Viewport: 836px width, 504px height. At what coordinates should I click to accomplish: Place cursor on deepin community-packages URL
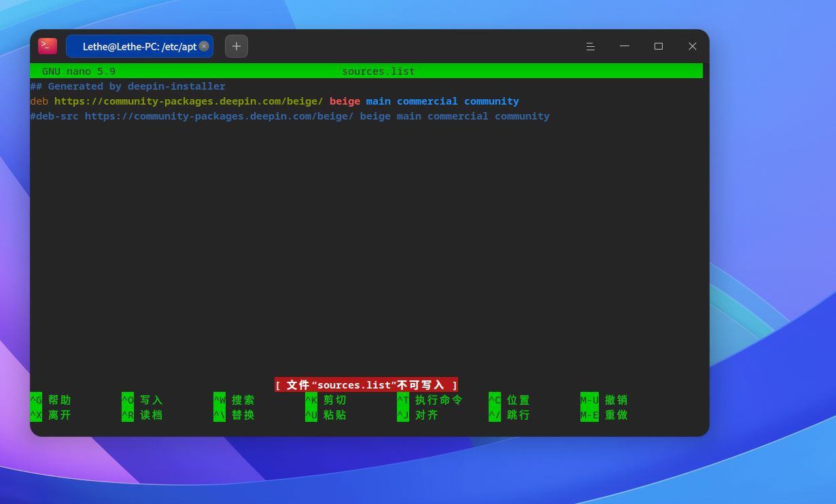[x=189, y=101]
